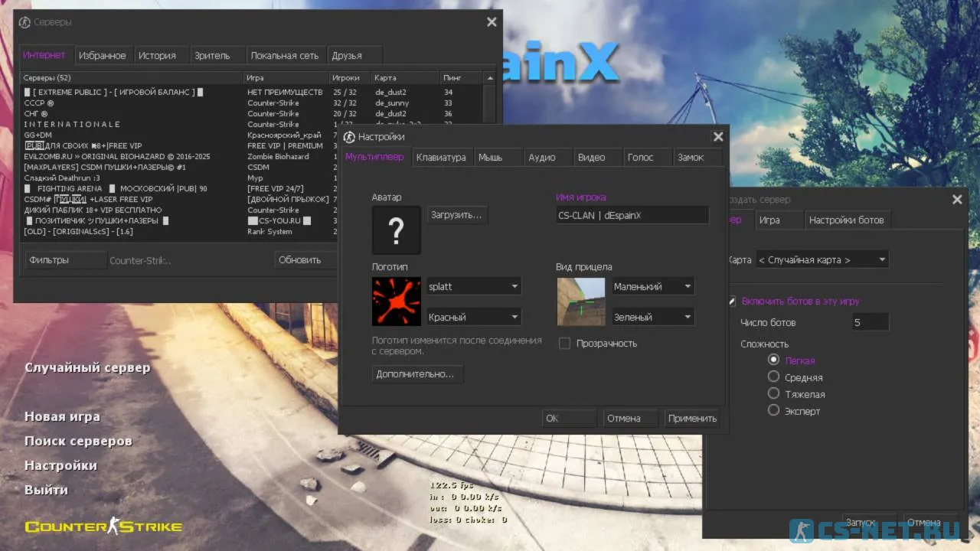Close the Серверы browser window

[492, 22]
